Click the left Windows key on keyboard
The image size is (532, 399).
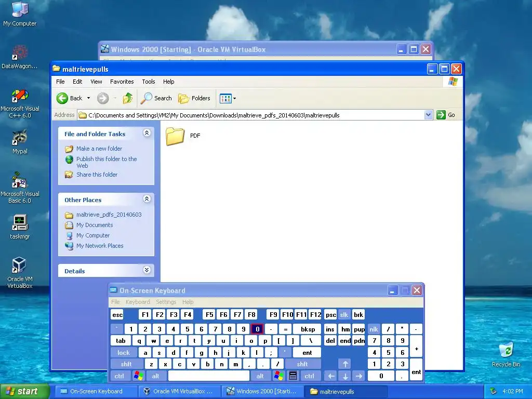(138, 376)
